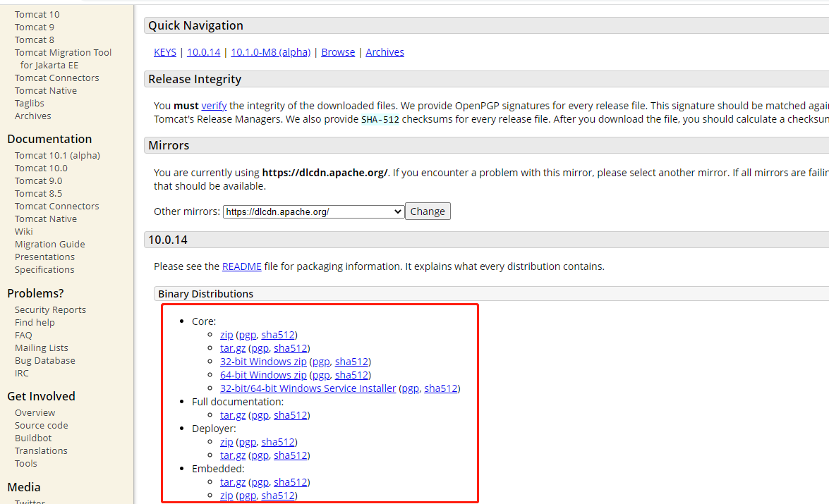Click the Change mirror button

click(428, 211)
